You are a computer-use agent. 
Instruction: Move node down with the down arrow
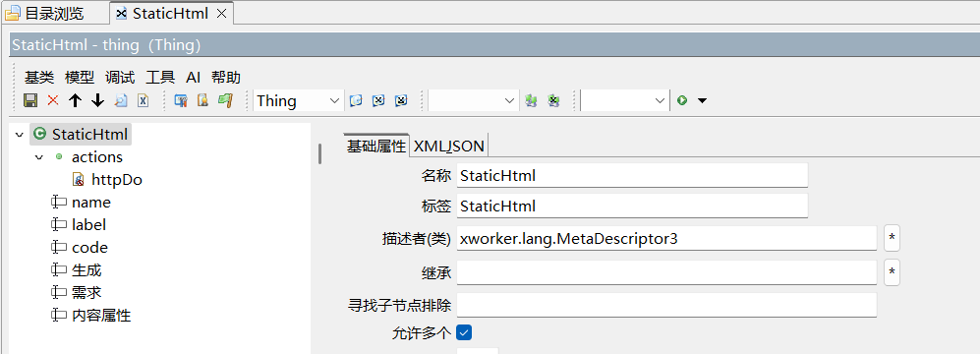point(97,100)
